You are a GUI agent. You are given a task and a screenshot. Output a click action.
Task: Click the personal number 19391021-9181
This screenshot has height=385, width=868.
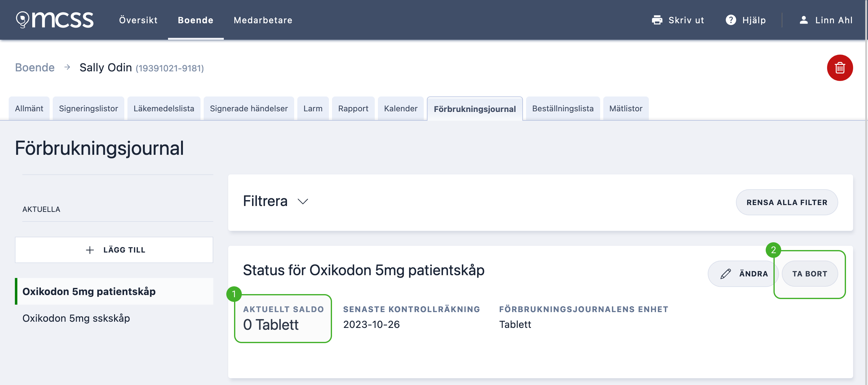pyautogui.click(x=170, y=69)
